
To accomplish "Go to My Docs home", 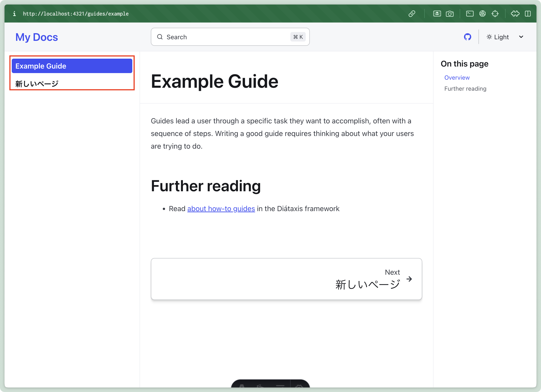I will coord(37,37).
